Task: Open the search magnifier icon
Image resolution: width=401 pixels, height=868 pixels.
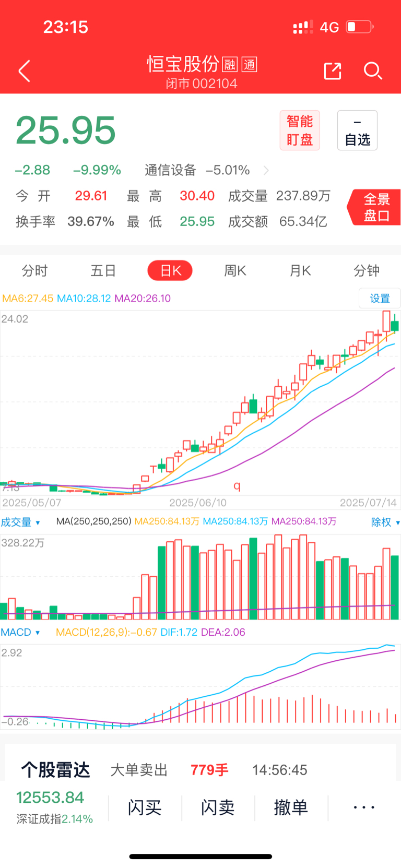Action: point(373,71)
